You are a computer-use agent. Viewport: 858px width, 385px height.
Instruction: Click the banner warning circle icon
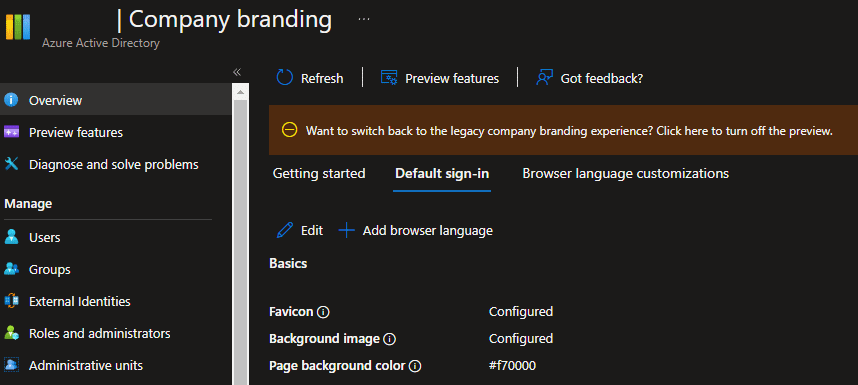(x=289, y=130)
